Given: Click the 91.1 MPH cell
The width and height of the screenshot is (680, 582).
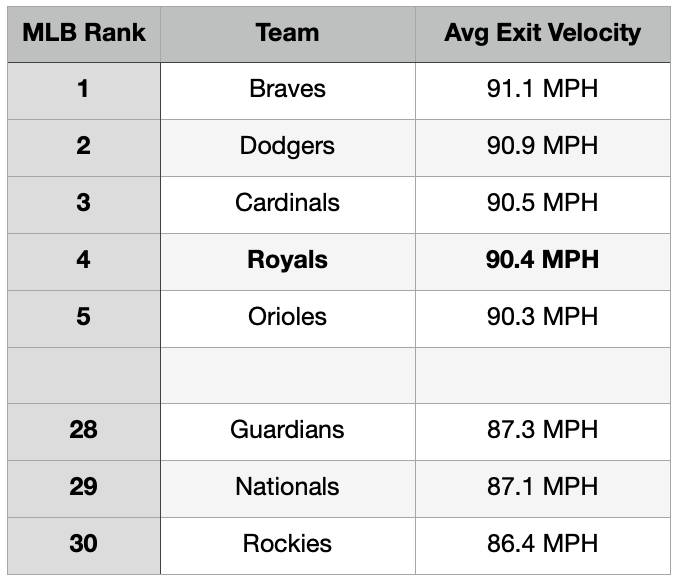Looking at the screenshot, I should coord(542,89).
